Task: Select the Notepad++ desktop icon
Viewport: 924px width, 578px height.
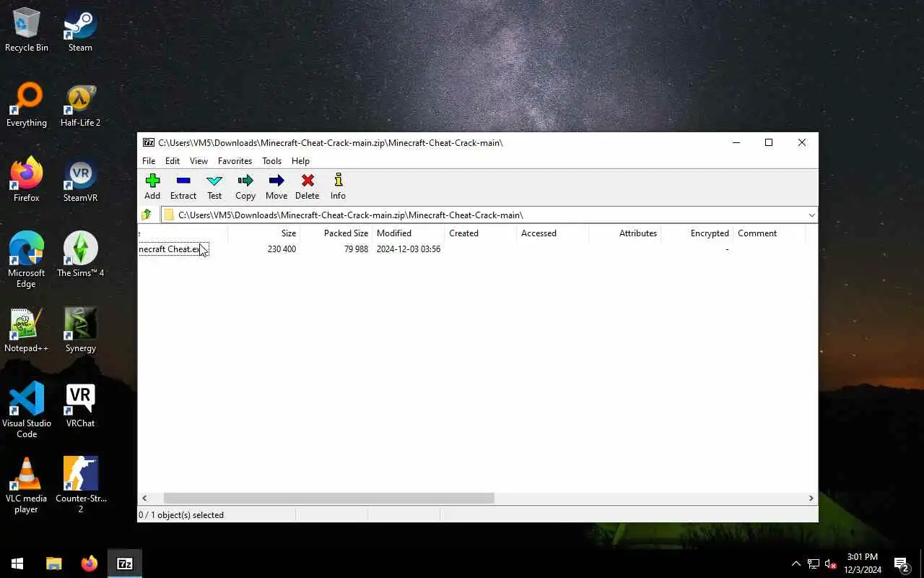Action: (x=27, y=331)
